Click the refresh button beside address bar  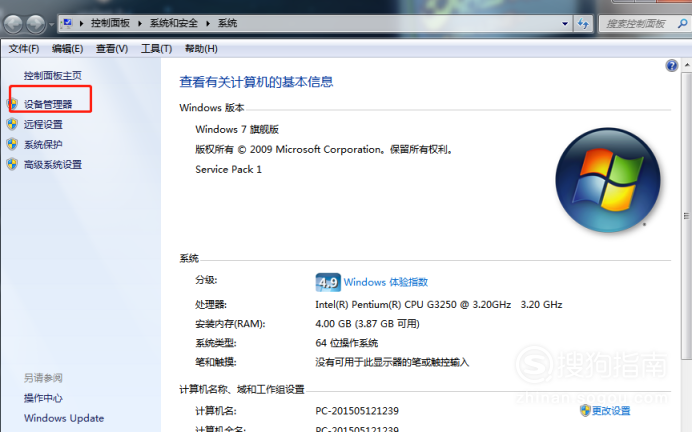tap(583, 23)
